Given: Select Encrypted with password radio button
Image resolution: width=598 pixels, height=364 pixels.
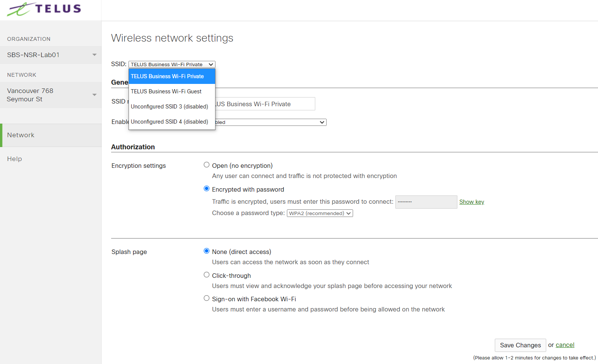Looking at the screenshot, I should 206,189.
